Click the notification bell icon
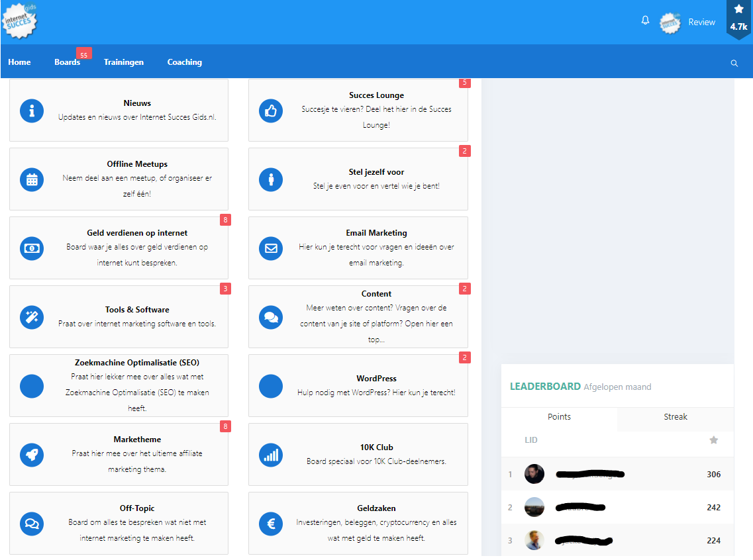Image resolution: width=753 pixels, height=560 pixels. (x=645, y=21)
